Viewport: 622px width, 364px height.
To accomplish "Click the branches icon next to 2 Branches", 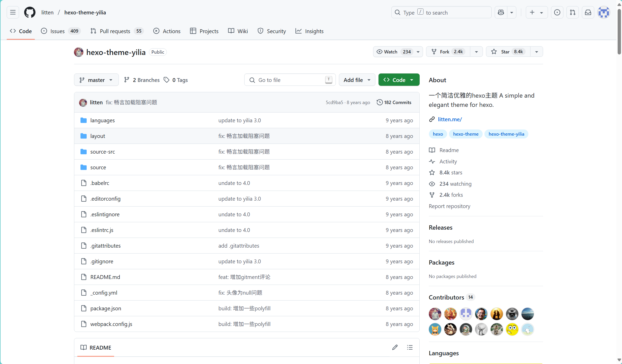I will tap(127, 80).
